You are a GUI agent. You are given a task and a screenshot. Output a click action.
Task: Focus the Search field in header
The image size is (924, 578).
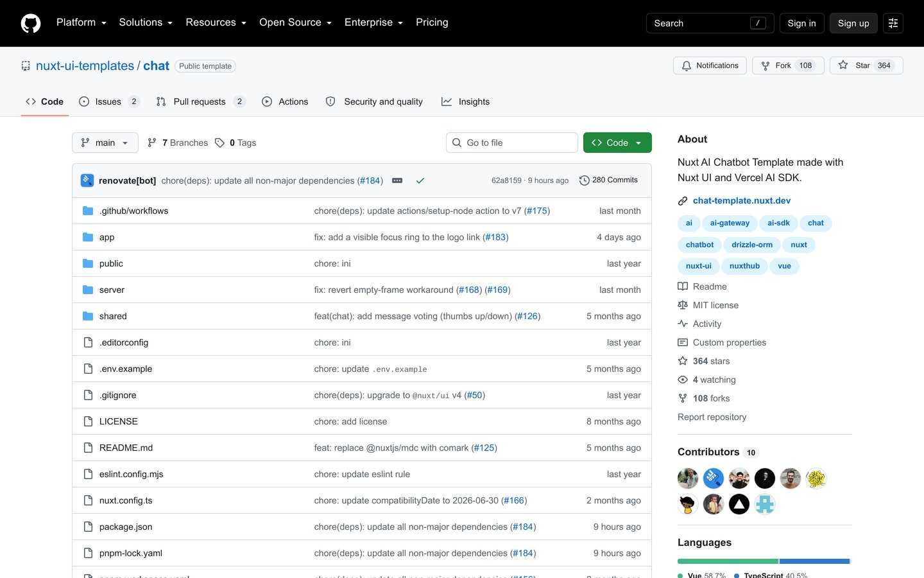pyautogui.click(x=710, y=23)
